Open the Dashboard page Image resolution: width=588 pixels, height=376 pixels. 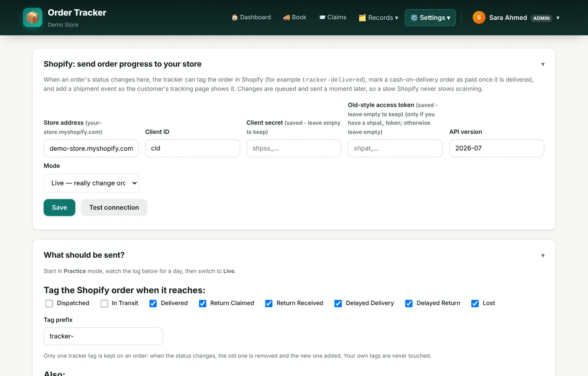click(x=251, y=17)
